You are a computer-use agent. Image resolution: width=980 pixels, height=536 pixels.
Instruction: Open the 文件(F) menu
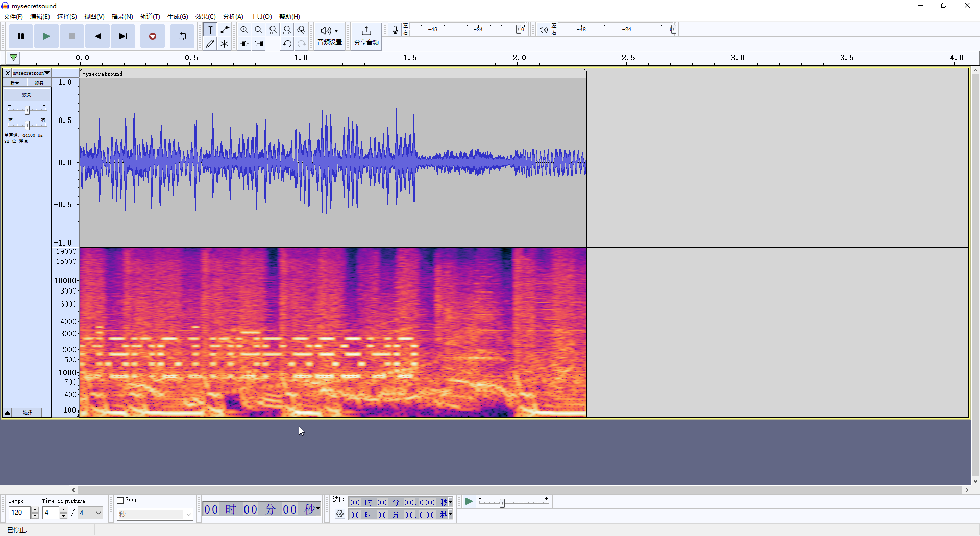pyautogui.click(x=13, y=17)
